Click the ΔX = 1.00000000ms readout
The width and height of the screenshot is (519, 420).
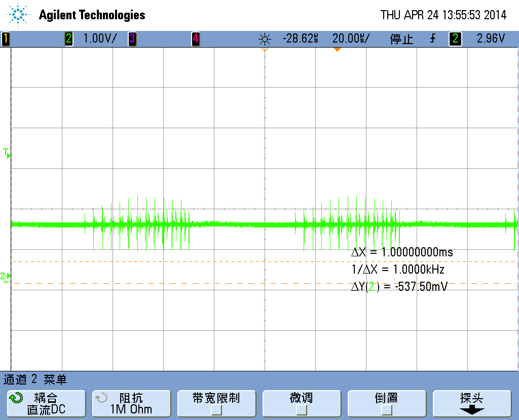pyautogui.click(x=402, y=252)
